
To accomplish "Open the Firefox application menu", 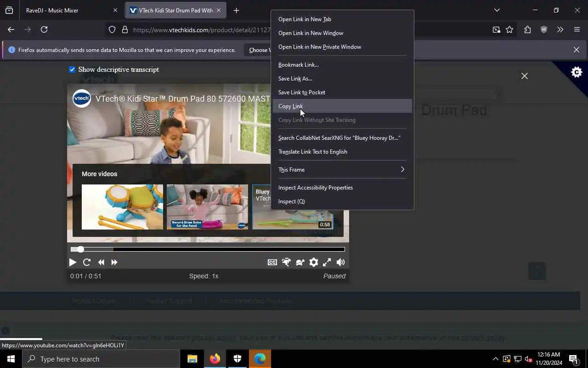I will (577, 29).
